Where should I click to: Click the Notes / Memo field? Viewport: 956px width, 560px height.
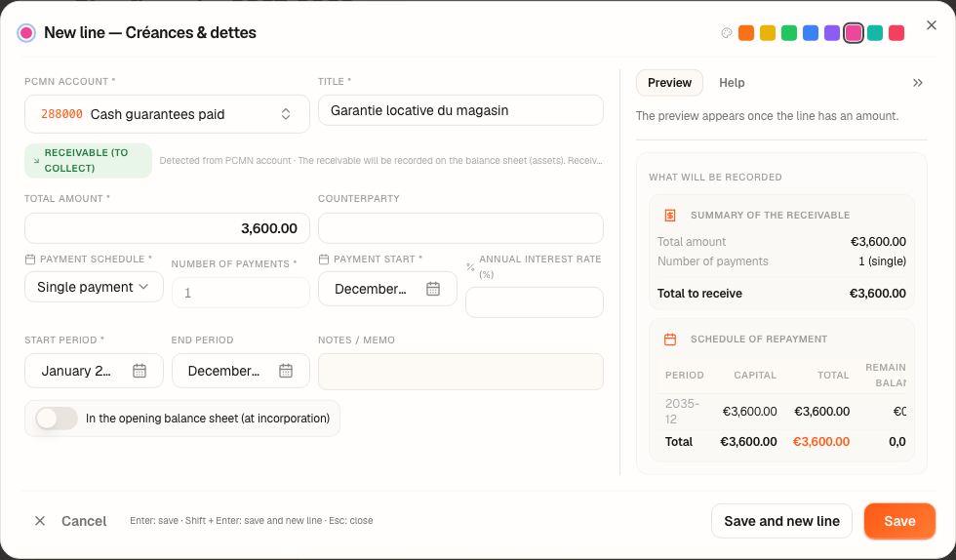pos(460,372)
